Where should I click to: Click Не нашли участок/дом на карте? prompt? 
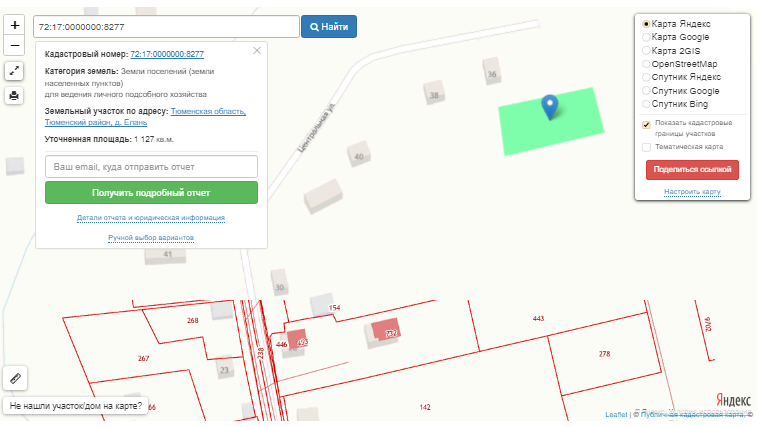click(76, 406)
